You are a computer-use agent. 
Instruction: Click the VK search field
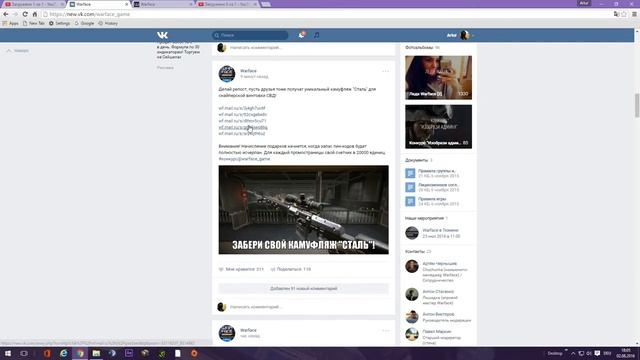coord(250,35)
